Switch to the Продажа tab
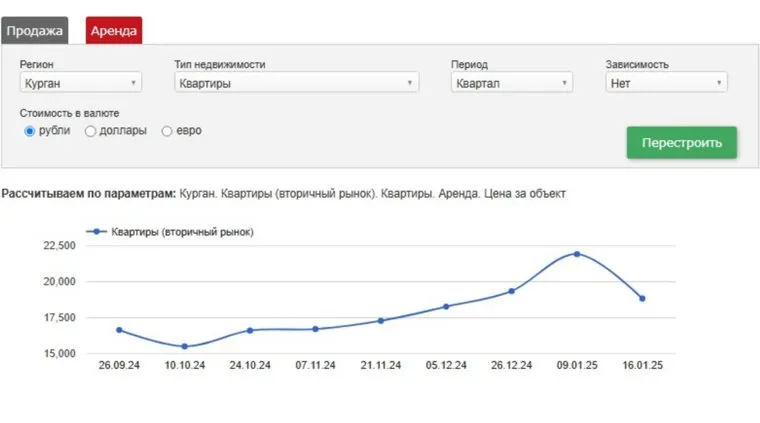Viewport: 760px width, 423px height. click(35, 31)
